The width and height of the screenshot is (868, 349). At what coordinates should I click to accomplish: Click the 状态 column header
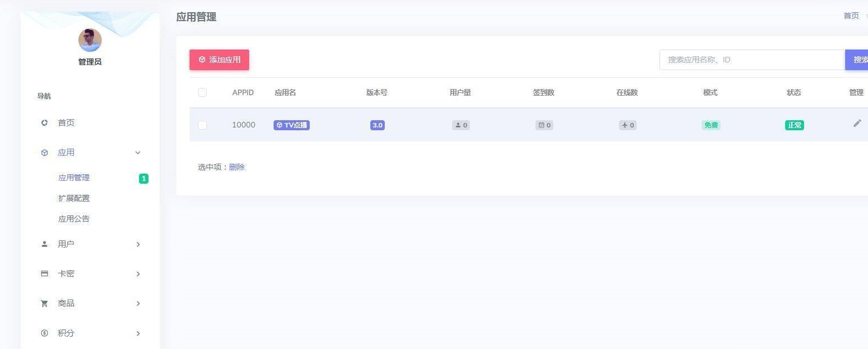point(794,92)
